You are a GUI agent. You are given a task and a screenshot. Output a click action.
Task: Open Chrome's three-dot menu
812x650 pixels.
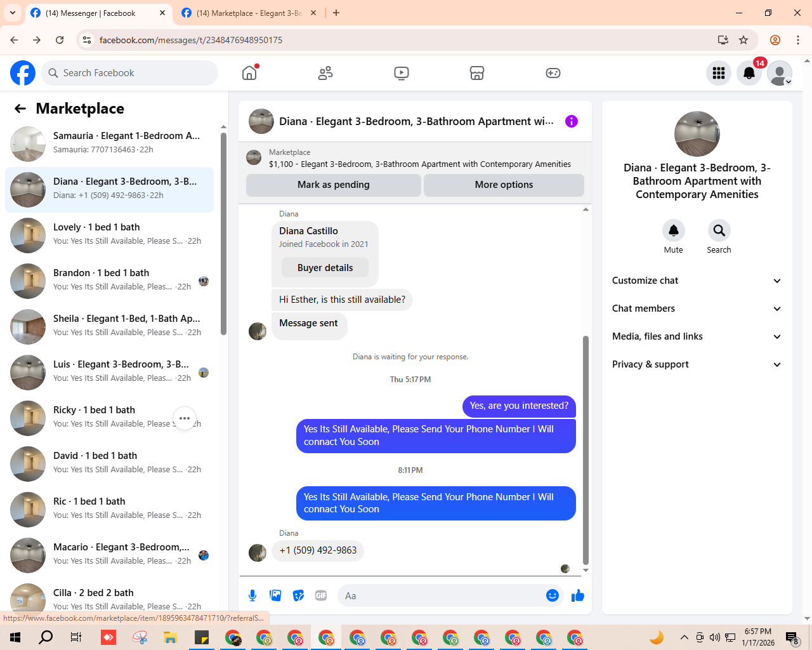point(798,40)
